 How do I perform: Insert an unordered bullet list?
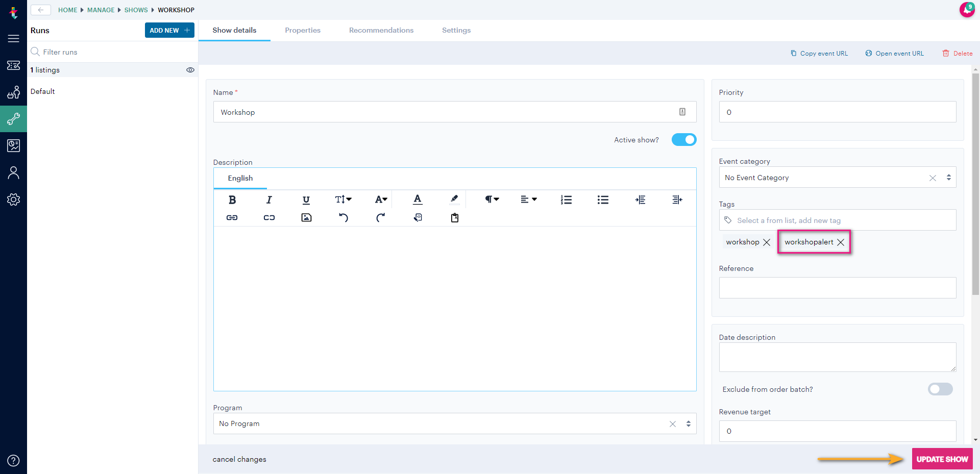[x=603, y=199]
